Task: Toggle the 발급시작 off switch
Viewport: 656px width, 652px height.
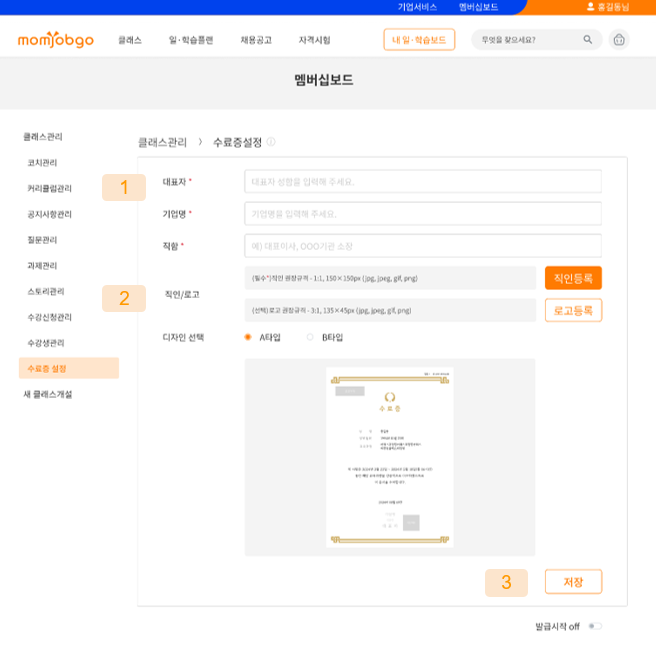Action: [595, 626]
